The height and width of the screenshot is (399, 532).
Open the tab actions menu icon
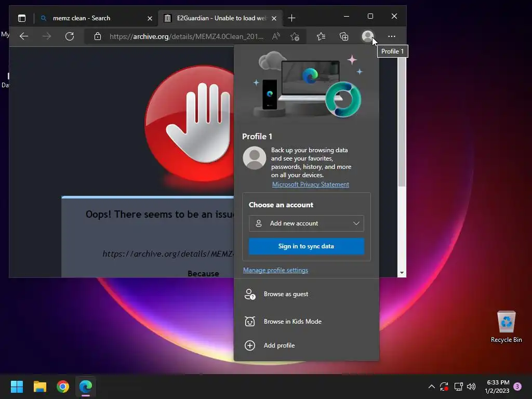[22, 18]
